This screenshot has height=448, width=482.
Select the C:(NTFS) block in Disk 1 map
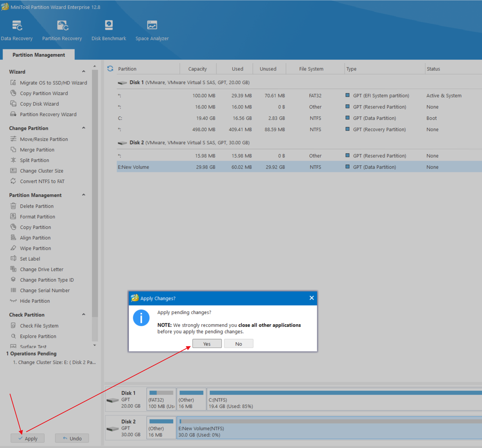[344, 399]
